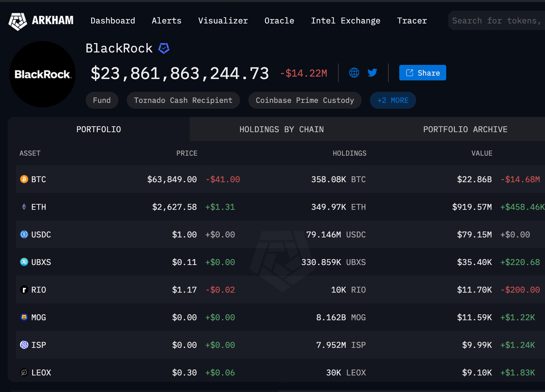Open BlackRock's Twitter profile icon
The width and height of the screenshot is (545, 392).
372,73
